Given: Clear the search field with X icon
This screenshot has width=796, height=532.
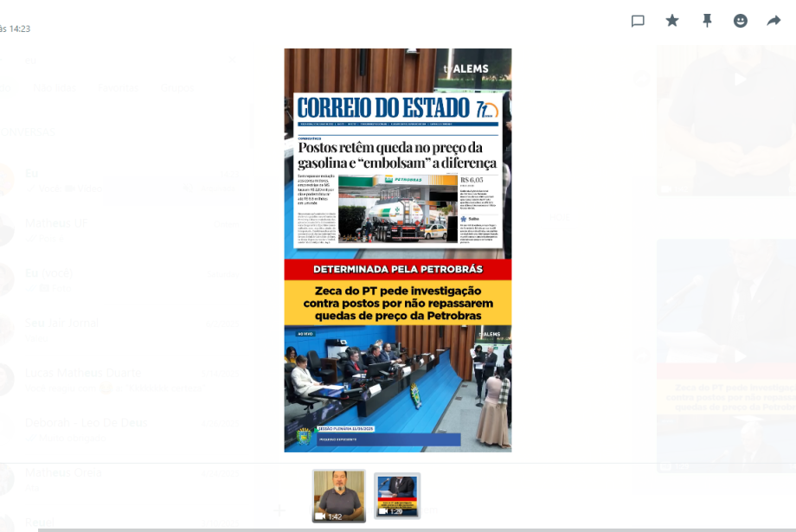Looking at the screenshot, I should click(x=232, y=60).
